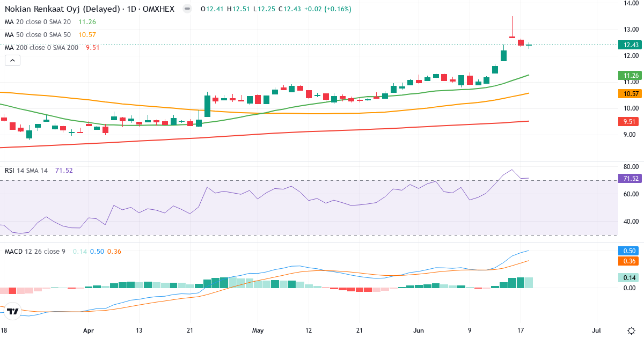
Task: Click the low price L12.25 readout
Action: tap(265, 9)
